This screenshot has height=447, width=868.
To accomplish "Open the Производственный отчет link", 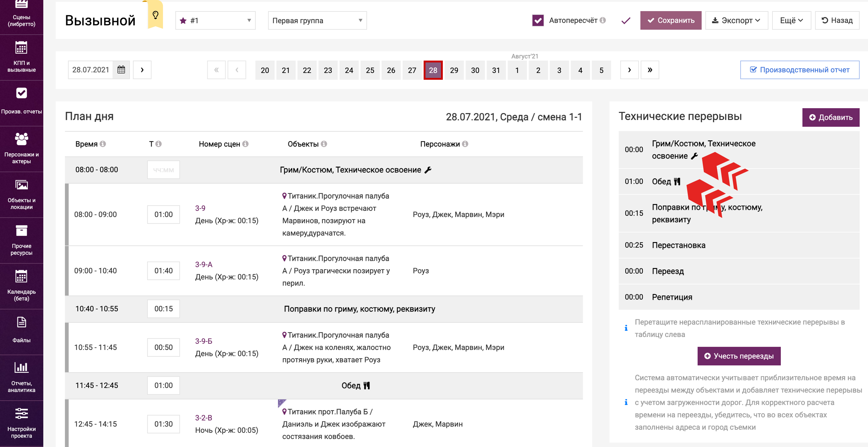I will point(799,70).
